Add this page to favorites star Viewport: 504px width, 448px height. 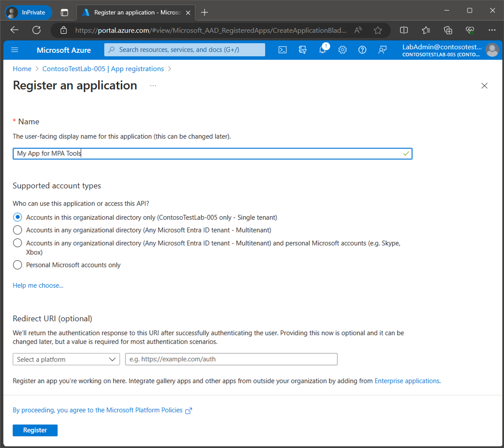coord(377,30)
